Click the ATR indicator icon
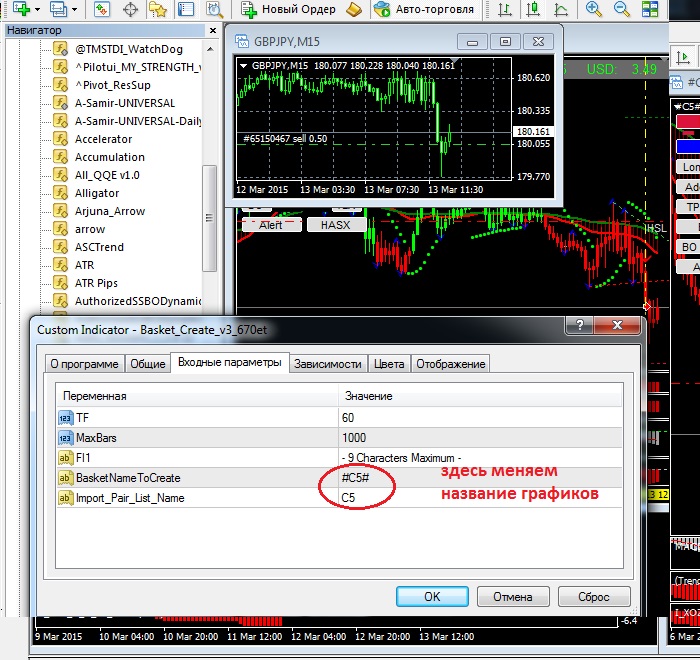Viewport: 700px width, 660px height. [60, 265]
